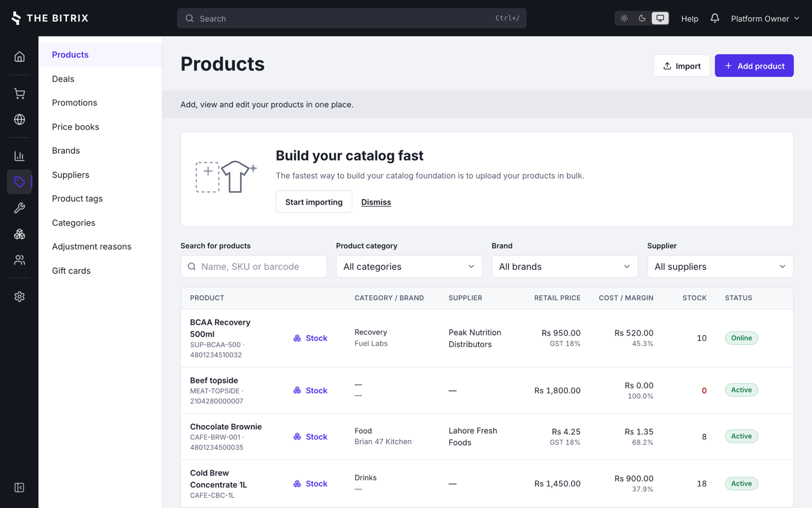Open the shopping cart sales icon
Screen dimensions: 812x508
click(x=19, y=93)
